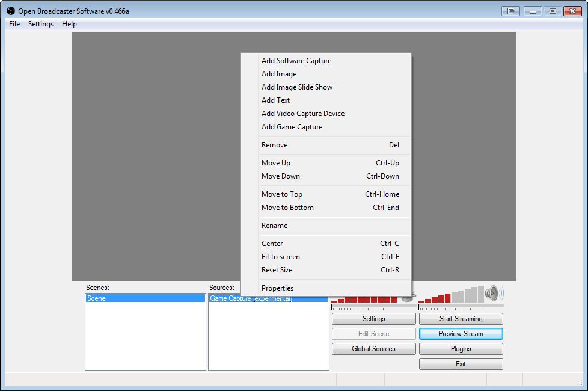Image resolution: width=588 pixels, height=391 pixels.
Task: Click the Preview Stream button
Action: point(461,334)
